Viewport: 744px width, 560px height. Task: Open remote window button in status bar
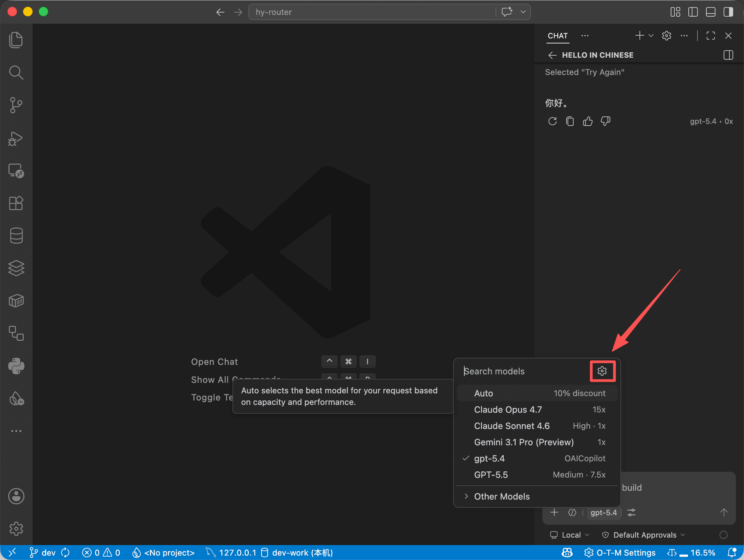click(x=12, y=553)
